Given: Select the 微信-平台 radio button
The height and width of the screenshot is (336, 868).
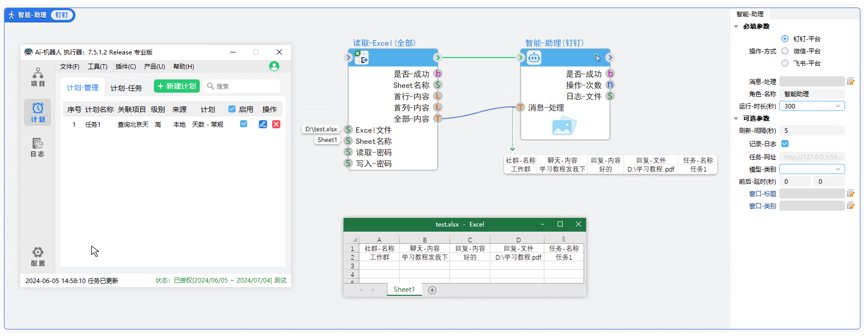Looking at the screenshot, I should (x=785, y=51).
